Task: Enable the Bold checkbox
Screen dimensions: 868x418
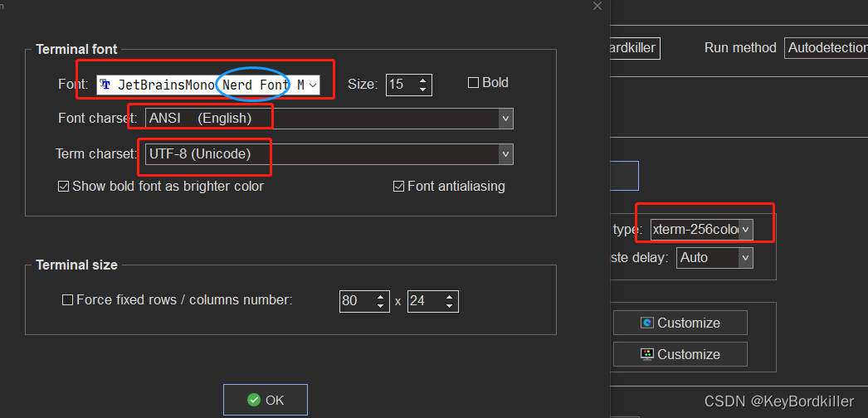Action: 473,83
